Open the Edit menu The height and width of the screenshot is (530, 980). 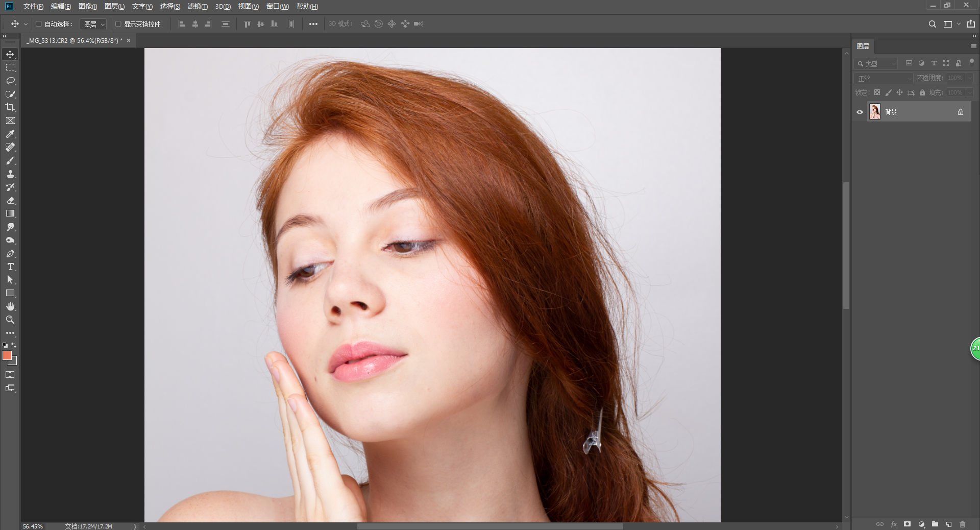61,6
